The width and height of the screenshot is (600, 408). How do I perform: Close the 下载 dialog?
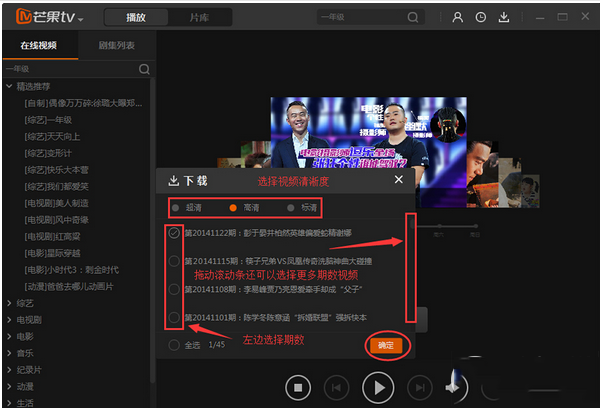tap(398, 180)
